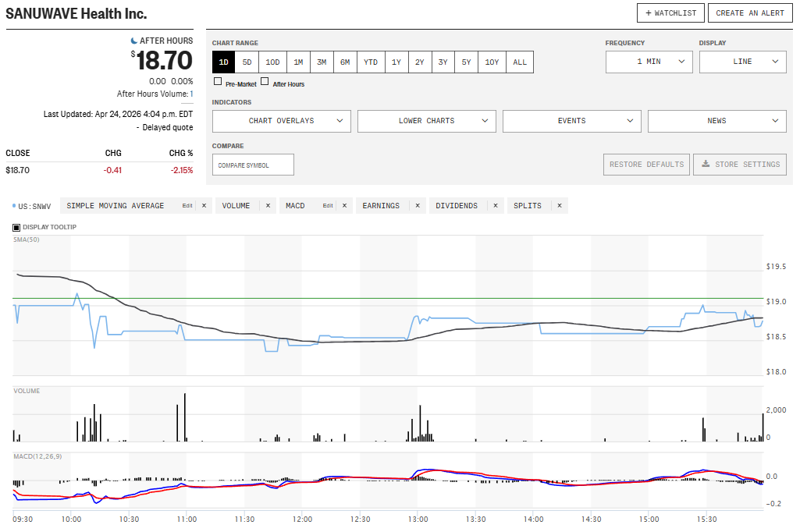The height and width of the screenshot is (532, 800).
Task: Open the Frequency dropdown showing 1 MIN
Action: [x=649, y=62]
